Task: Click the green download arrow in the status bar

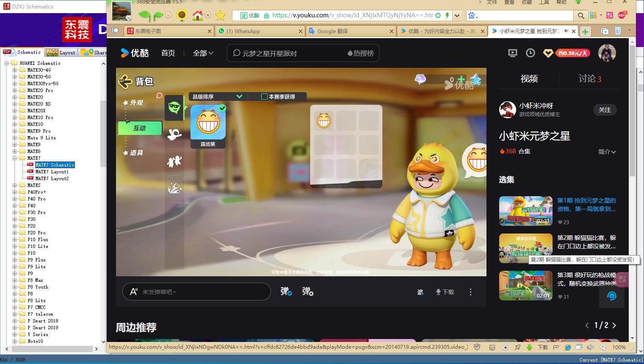Action: 529,347
